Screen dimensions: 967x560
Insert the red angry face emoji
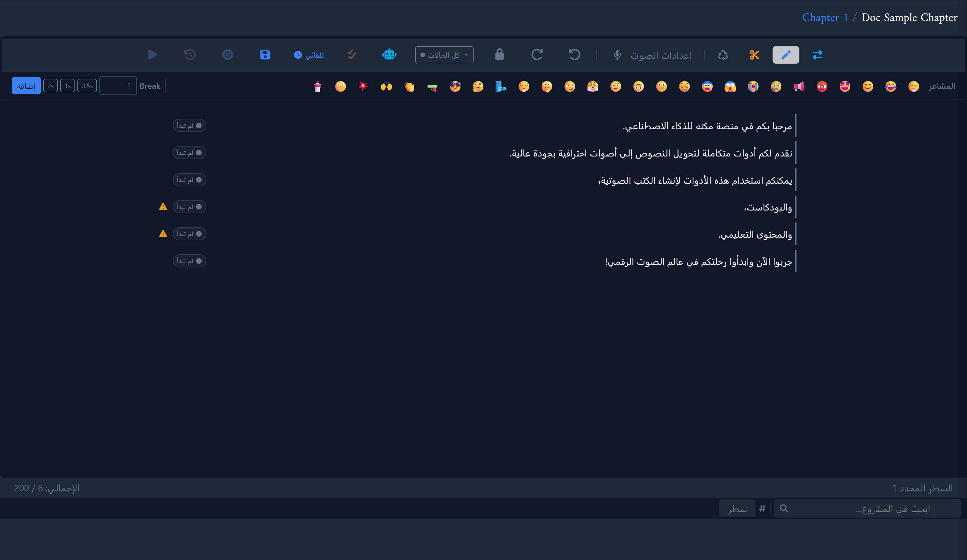tap(822, 86)
